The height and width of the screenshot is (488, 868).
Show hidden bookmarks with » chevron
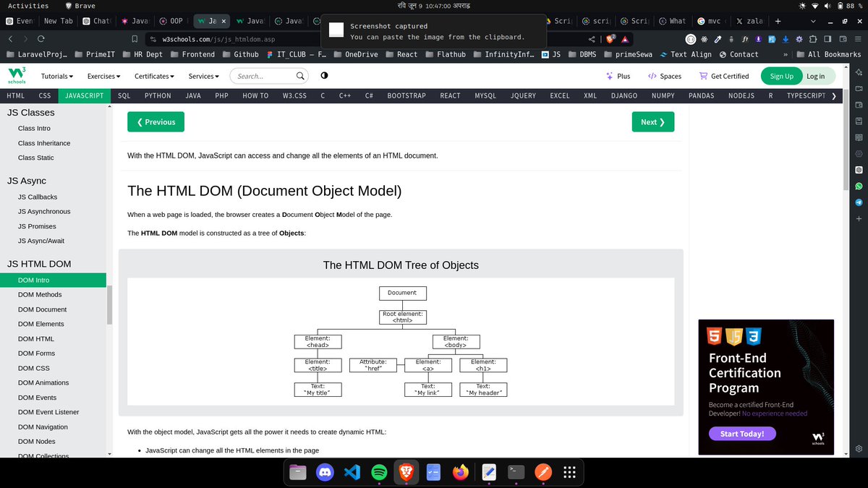tap(786, 54)
